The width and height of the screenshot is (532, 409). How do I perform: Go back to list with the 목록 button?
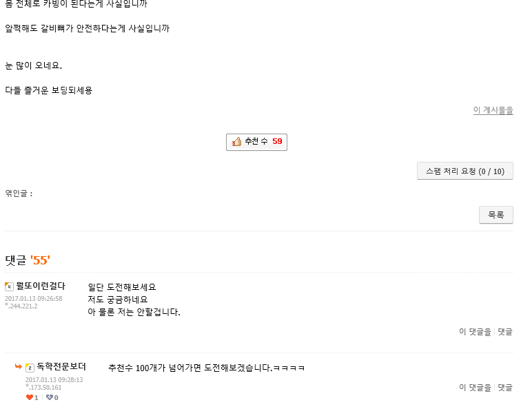coord(495,215)
